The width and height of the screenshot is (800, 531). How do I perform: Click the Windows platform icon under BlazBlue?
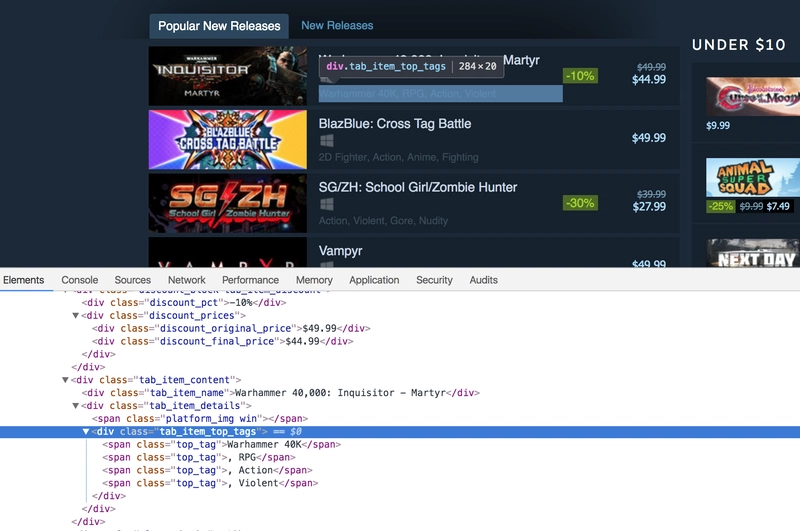pos(327,141)
